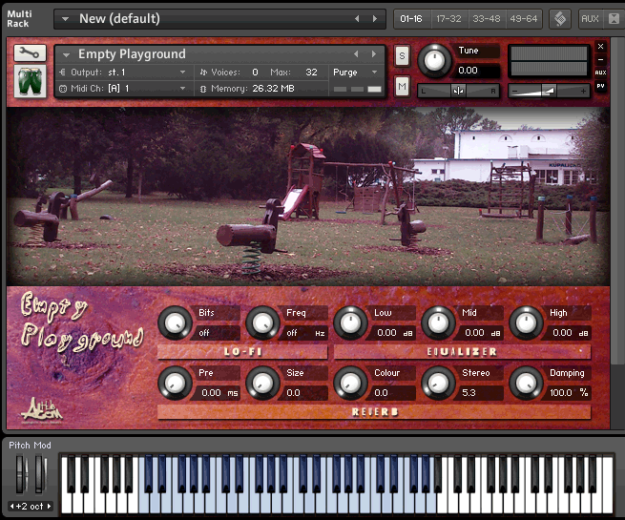The height and width of the screenshot is (520, 625).
Task: Switch to rack page 01-16
Action: click(411, 19)
